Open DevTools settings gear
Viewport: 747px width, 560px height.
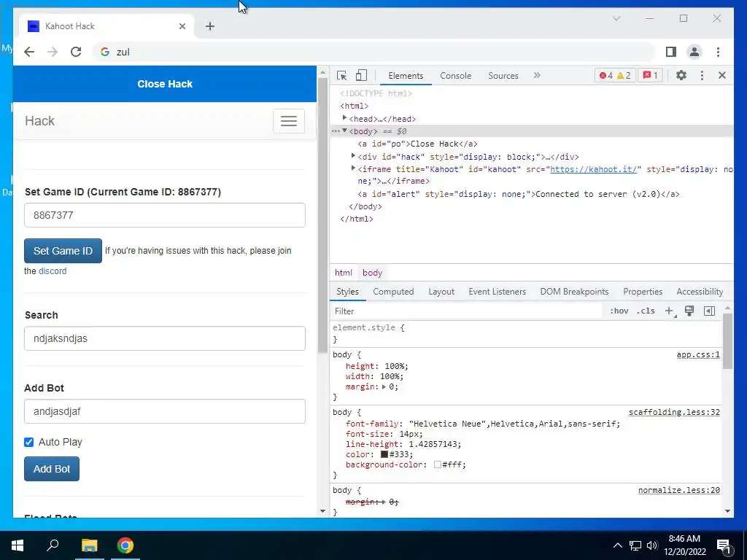tap(681, 75)
